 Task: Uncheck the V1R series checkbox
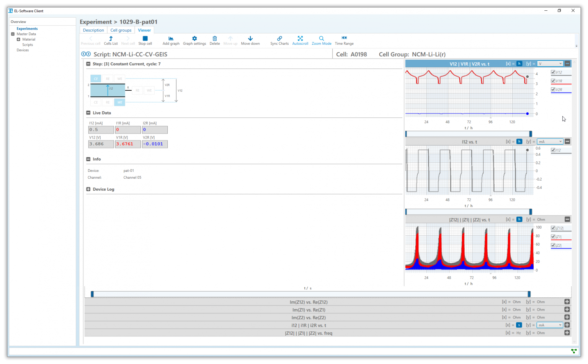[x=553, y=80]
